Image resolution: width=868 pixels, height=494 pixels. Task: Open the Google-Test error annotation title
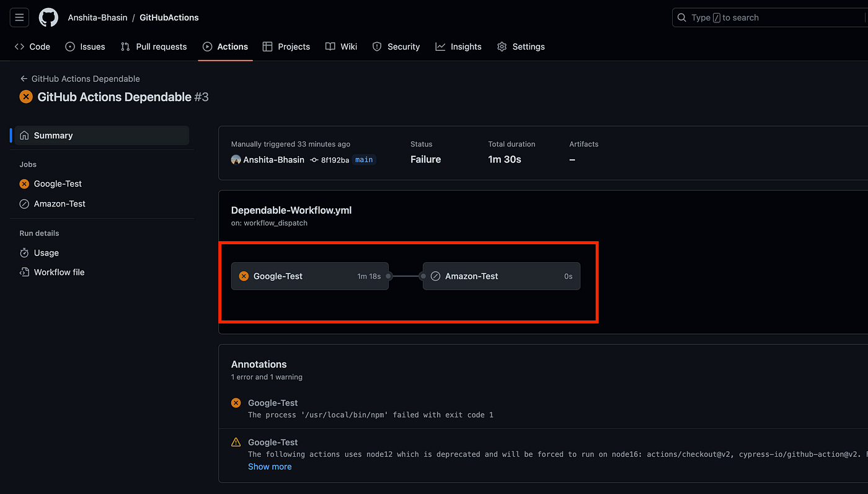(273, 403)
